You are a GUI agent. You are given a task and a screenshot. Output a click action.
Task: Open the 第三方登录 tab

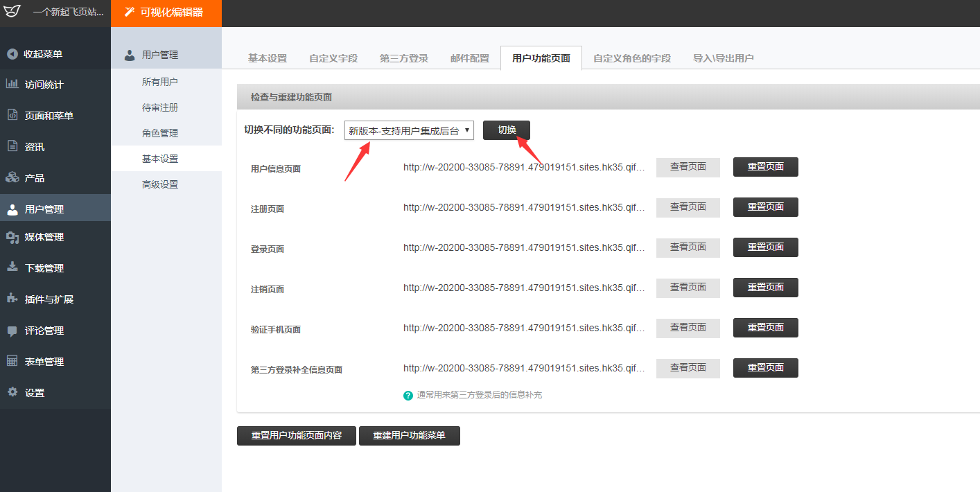[x=404, y=58]
